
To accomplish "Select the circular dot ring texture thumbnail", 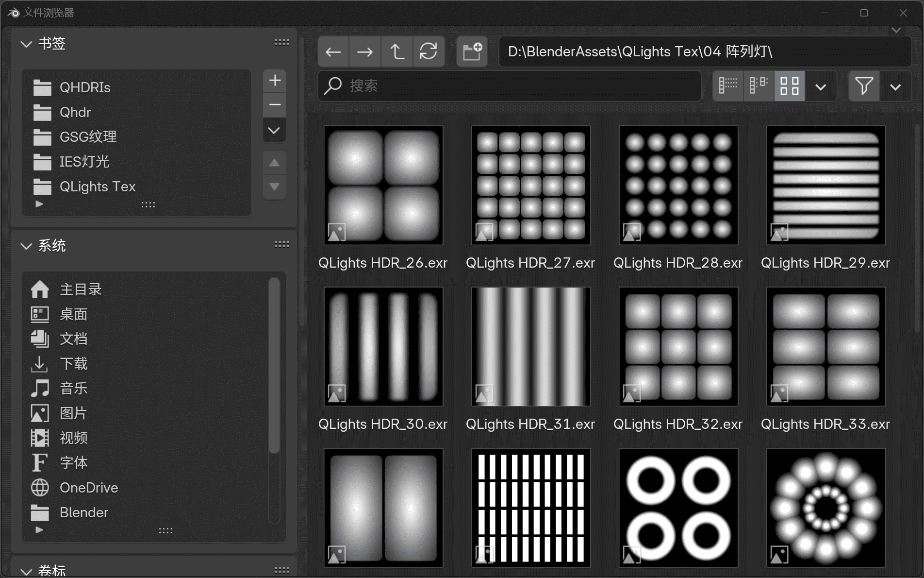I will [x=826, y=508].
